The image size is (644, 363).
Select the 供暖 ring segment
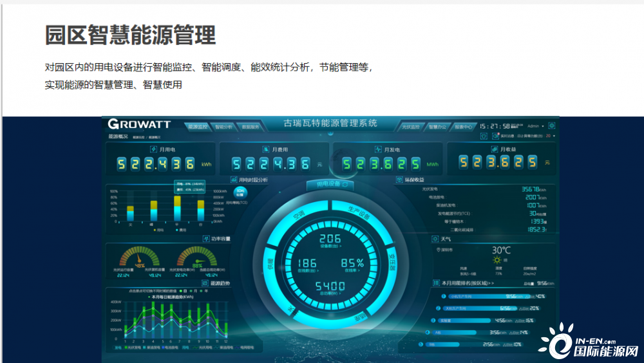(270, 264)
